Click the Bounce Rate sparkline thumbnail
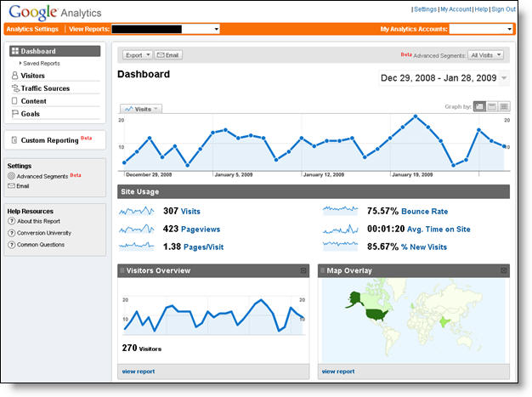This screenshot has height=397, width=532. click(340, 211)
